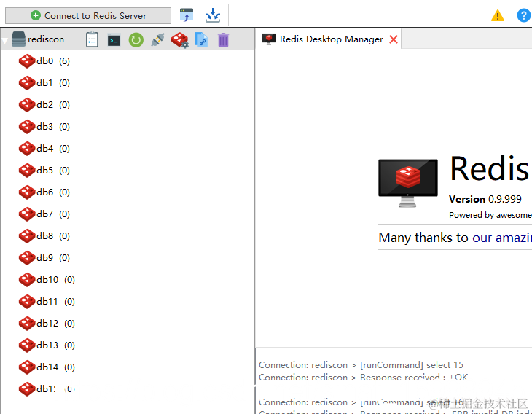Viewport: 532px width, 414px height.
Task: Select db0 (6) database
Action: pyautogui.click(x=44, y=61)
